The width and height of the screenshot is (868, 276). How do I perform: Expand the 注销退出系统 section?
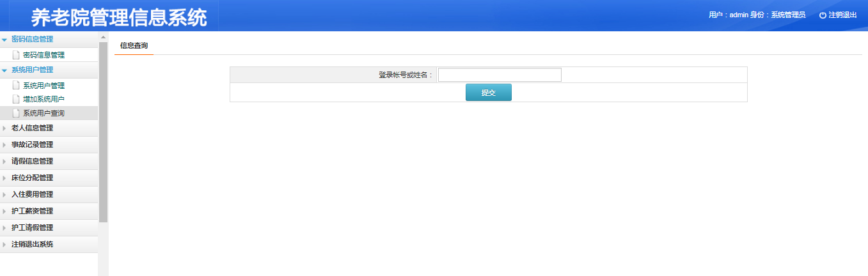(x=49, y=245)
